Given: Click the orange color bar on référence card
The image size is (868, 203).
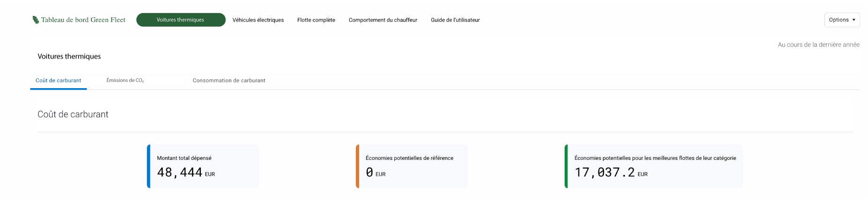Looking at the screenshot, I should (x=357, y=166).
